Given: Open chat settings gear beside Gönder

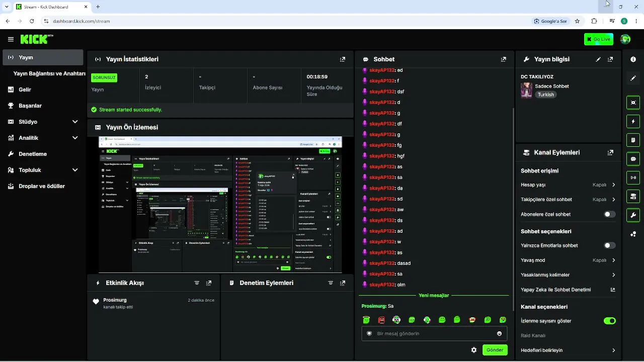Looking at the screenshot, I should (473, 350).
